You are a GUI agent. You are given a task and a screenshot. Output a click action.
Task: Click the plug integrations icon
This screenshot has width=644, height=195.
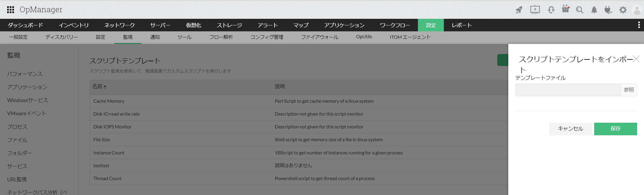click(x=608, y=10)
